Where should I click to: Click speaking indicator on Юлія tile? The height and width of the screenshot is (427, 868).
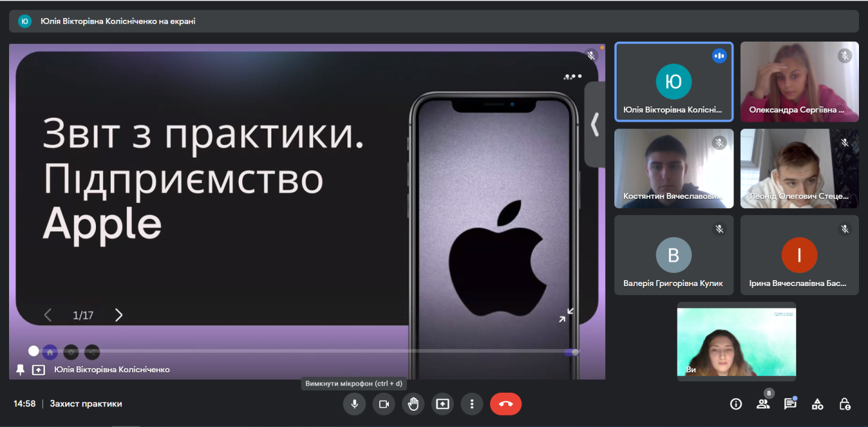tap(719, 56)
